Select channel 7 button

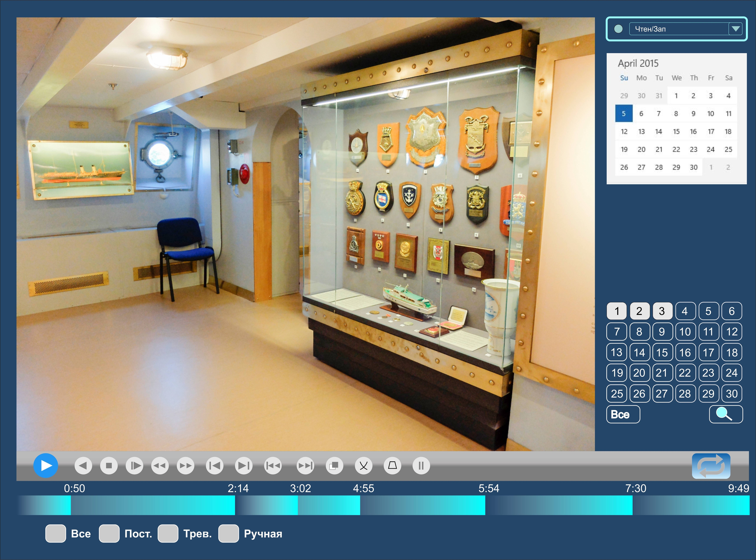coord(617,331)
